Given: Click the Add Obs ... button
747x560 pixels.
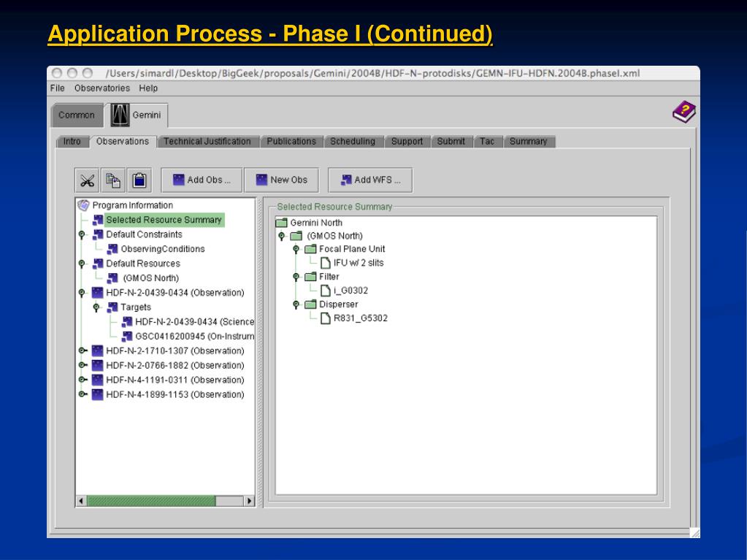Looking at the screenshot, I should point(202,180).
